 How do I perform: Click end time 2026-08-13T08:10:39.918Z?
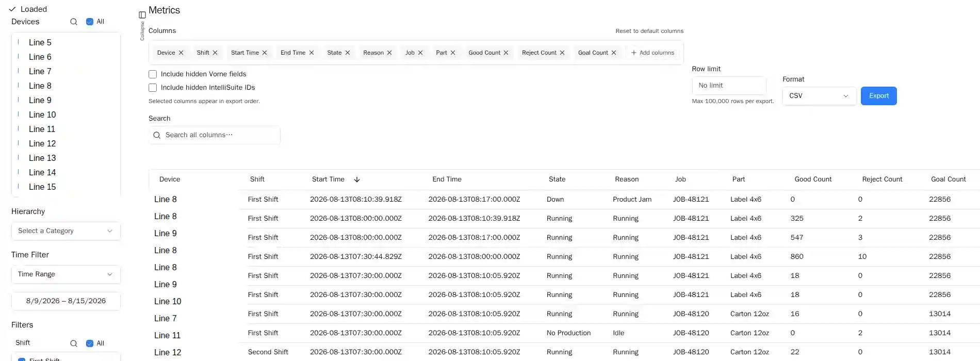click(x=474, y=219)
